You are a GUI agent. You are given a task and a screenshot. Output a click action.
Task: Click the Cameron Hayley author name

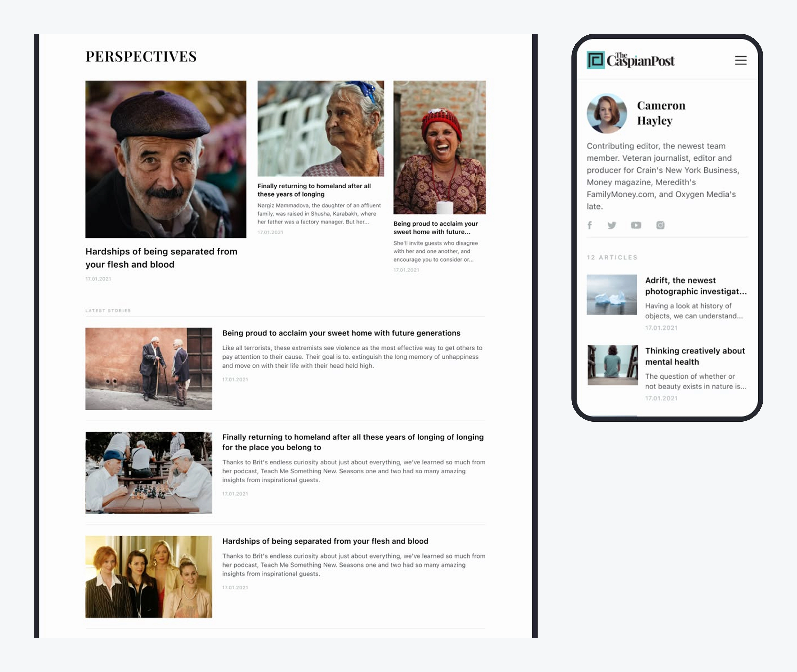[661, 113]
